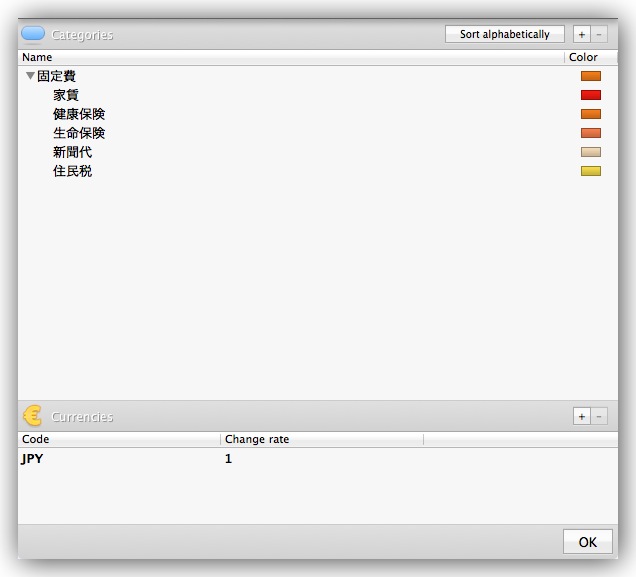Screen dimensions: 636x577
Task: Select the 新聞代 category
Action: tap(72, 152)
